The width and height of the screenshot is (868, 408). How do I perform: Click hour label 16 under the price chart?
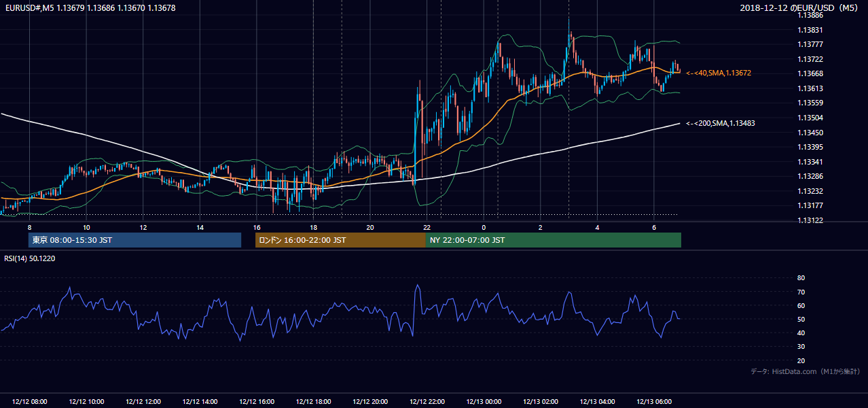[x=257, y=227]
